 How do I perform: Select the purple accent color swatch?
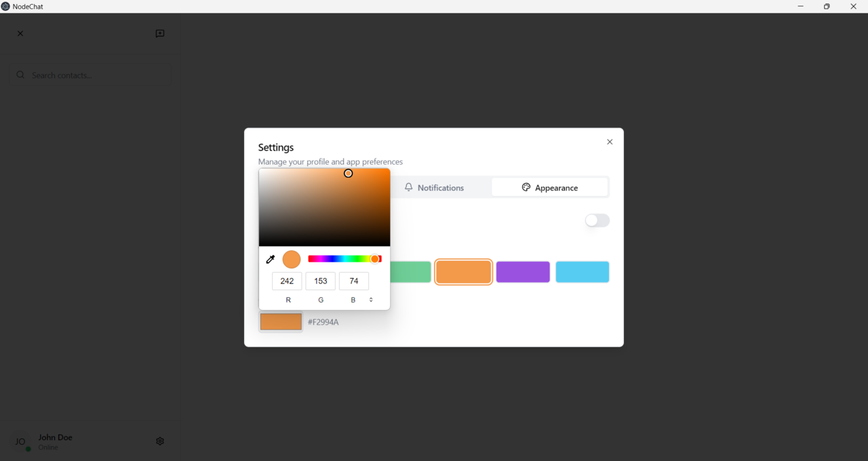click(523, 272)
